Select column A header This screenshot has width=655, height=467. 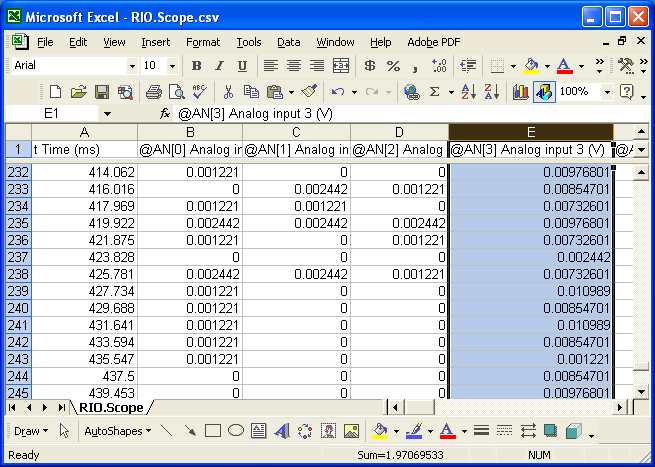pos(84,132)
